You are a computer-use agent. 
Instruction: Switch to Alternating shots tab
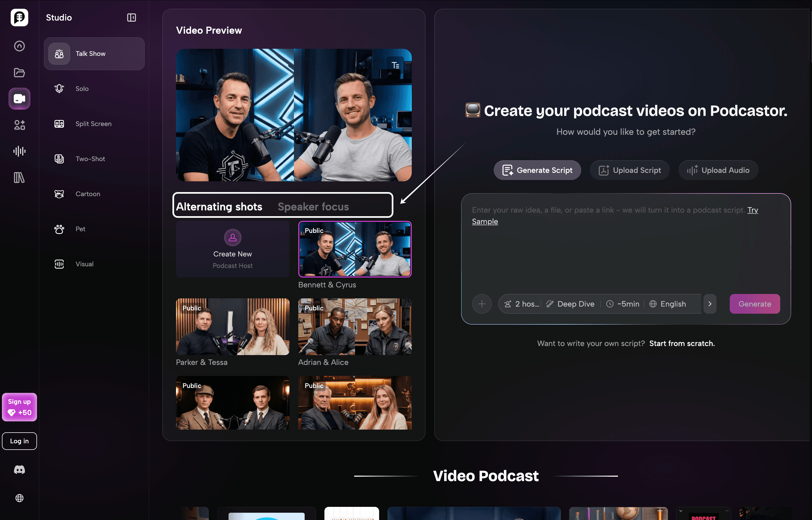(x=219, y=207)
